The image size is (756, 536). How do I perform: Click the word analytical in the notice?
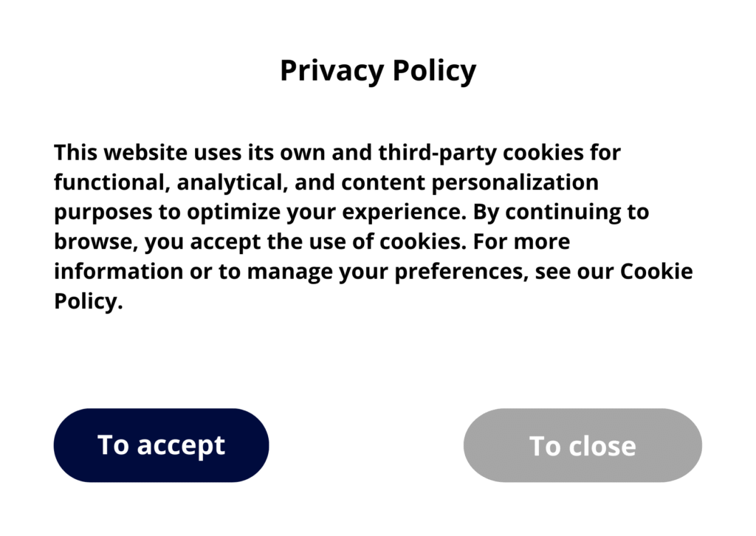click(x=218, y=183)
